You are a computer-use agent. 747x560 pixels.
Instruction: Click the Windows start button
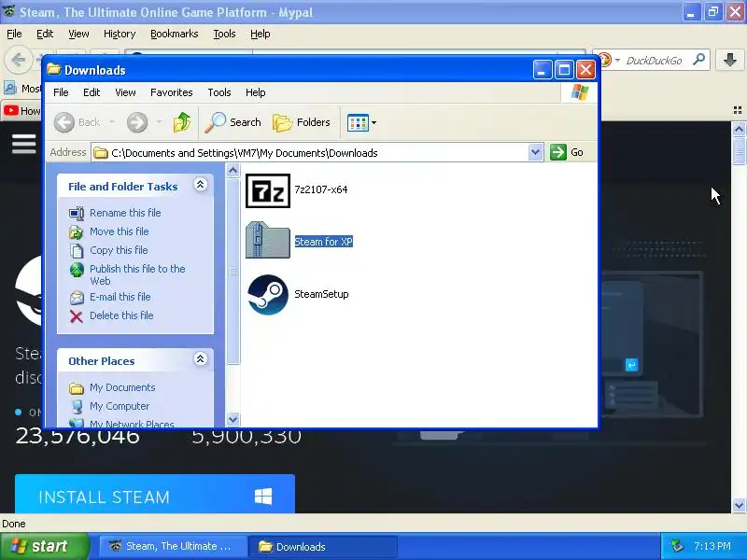click(x=44, y=546)
